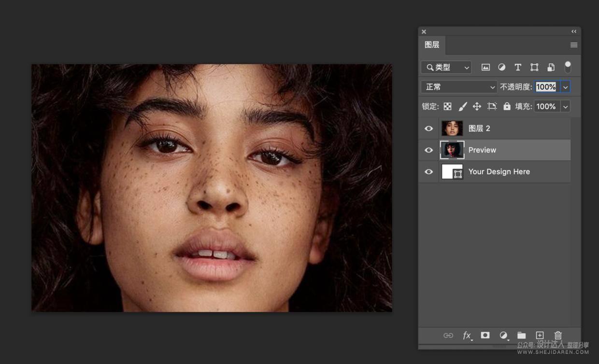599x364 pixels.
Task: Click the link layers icon
Action: coord(448,336)
